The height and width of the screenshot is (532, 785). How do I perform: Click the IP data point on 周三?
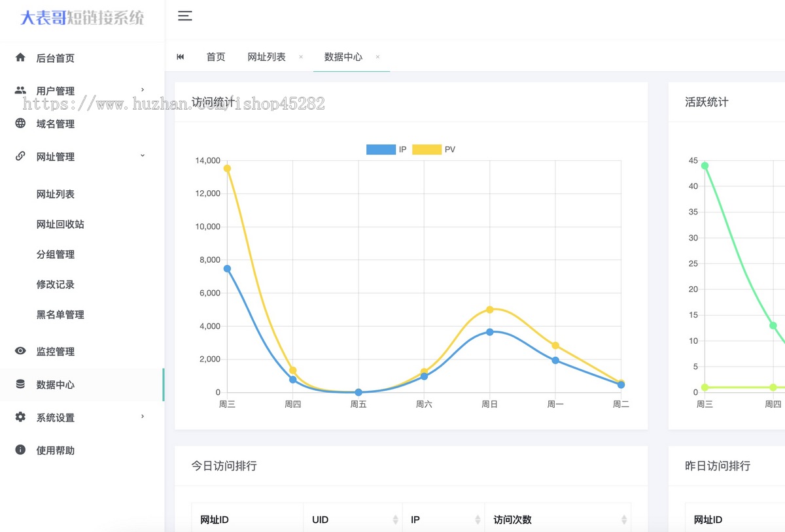pyautogui.click(x=227, y=269)
